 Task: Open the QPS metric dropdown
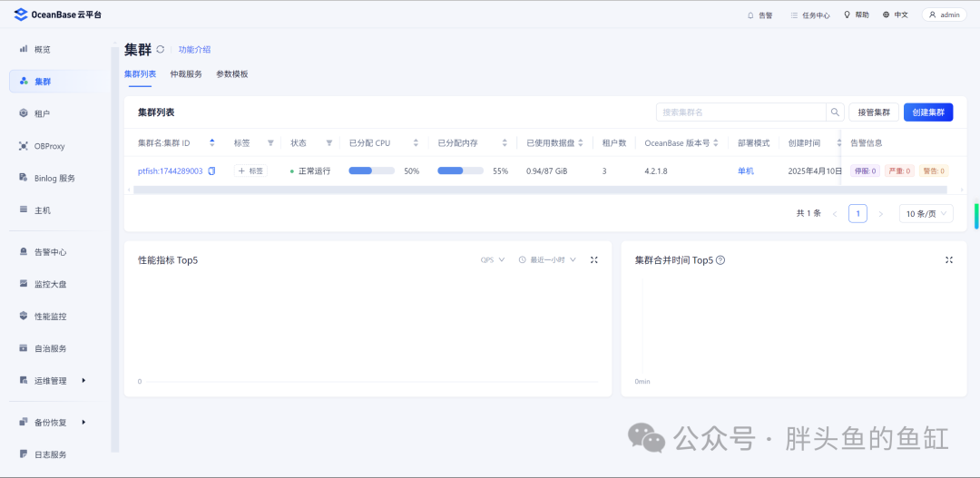tap(492, 260)
